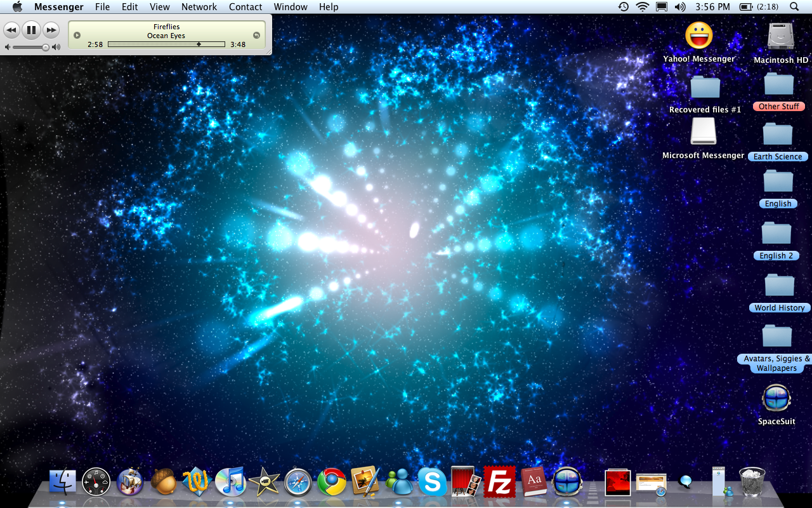The image size is (812, 508).
Task: Open the Dictionary app in dock
Action: pos(534,483)
